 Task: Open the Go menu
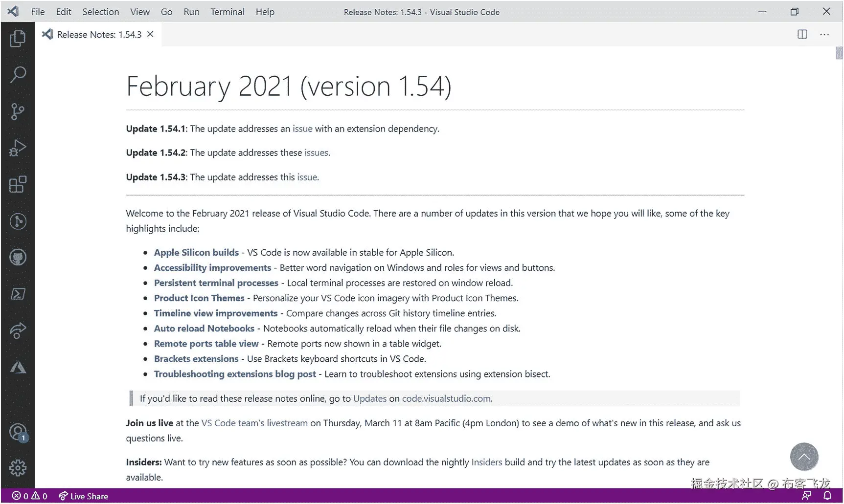click(x=166, y=12)
